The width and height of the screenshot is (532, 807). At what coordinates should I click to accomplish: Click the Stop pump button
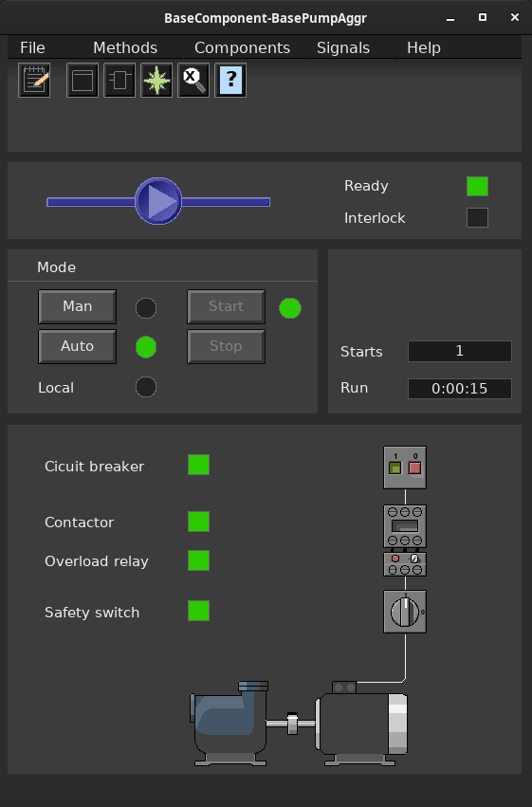coord(227,346)
